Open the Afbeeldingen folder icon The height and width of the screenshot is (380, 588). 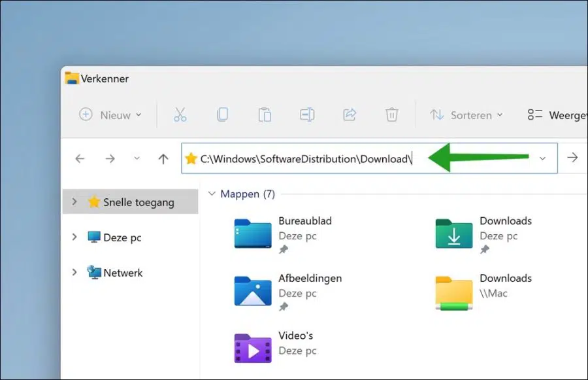tap(253, 291)
